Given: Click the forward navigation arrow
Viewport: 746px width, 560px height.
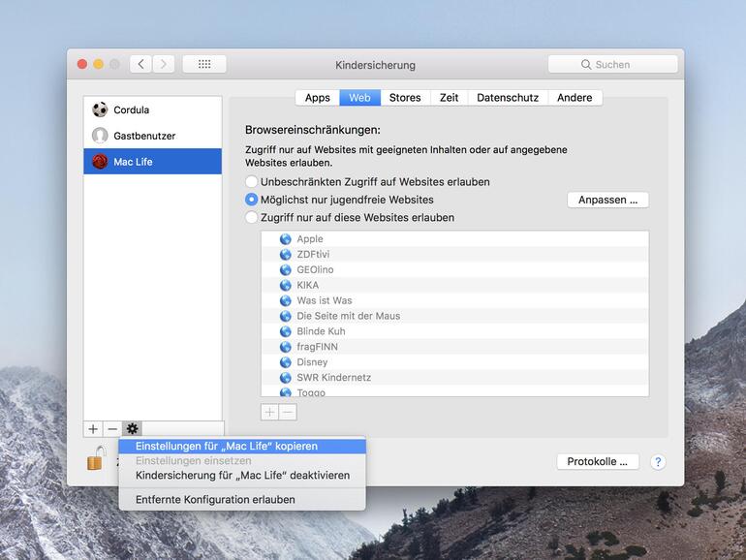Looking at the screenshot, I should point(163,64).
